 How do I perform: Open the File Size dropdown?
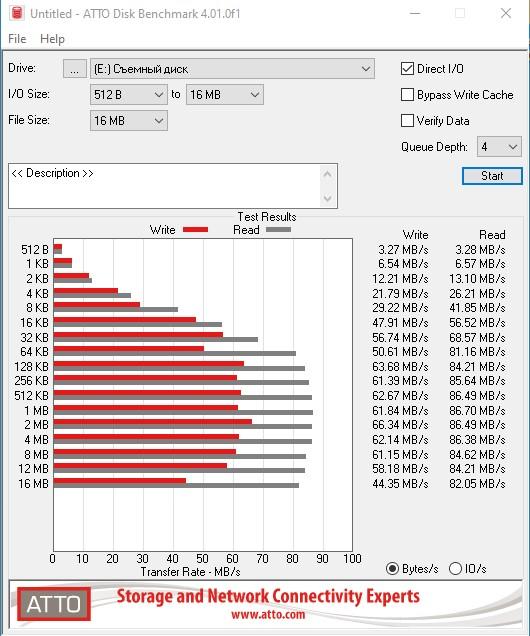tap(129, 120)
